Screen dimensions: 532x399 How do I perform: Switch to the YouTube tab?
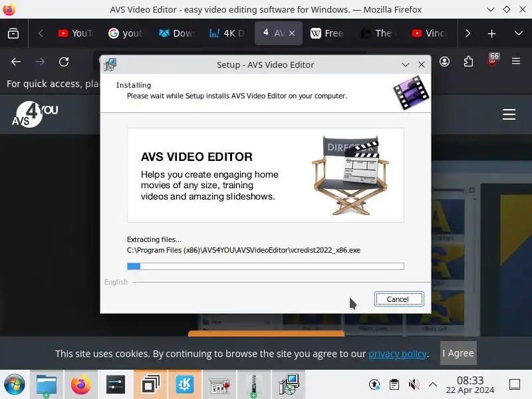[x=75, y=33]
